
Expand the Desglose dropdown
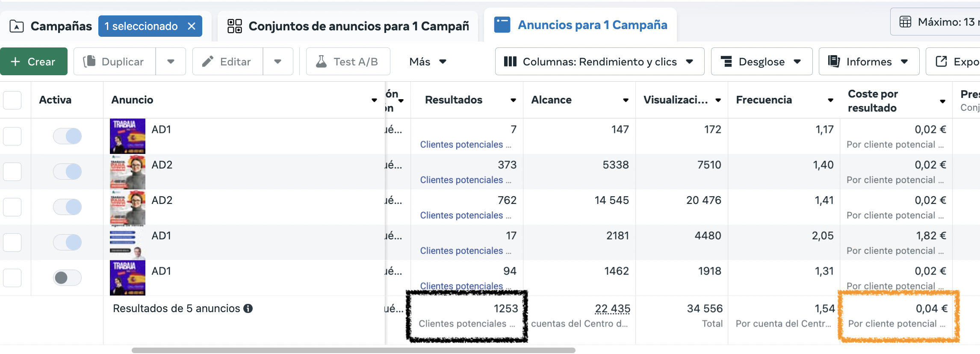click(x=761, y=62)
